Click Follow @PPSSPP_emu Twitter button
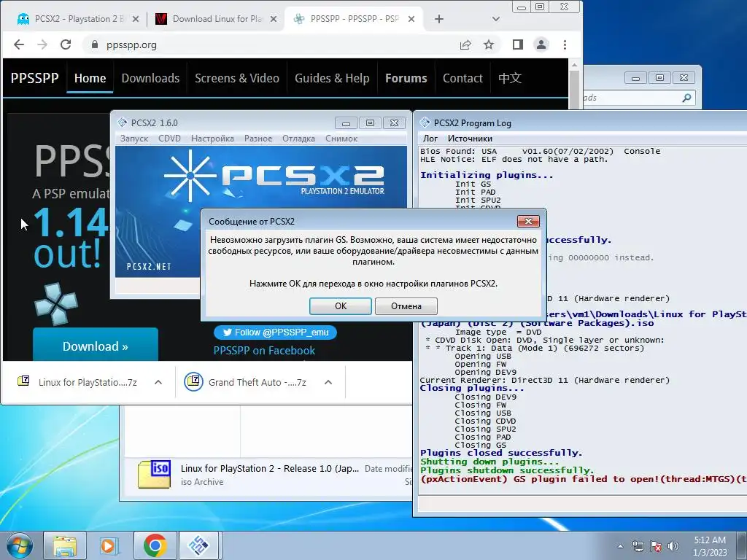The width and height of the screenshot is (747, 560). click(275, 332)
